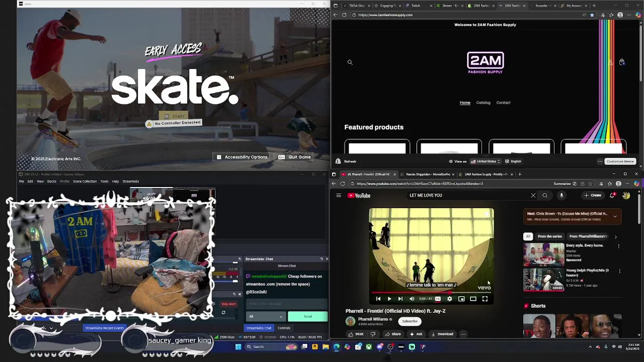This screenshot has width=644, height=362.
Task: Switch to the Twitch browser tab
Action: [419, 6]
